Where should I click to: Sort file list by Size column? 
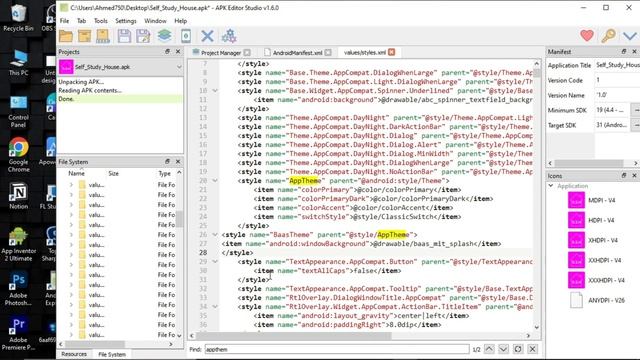113,173
